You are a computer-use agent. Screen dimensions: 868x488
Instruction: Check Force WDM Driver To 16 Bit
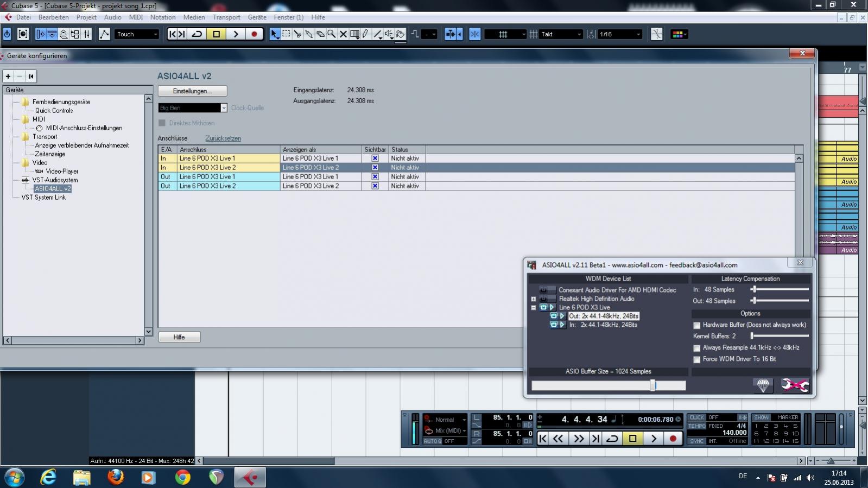696,359
